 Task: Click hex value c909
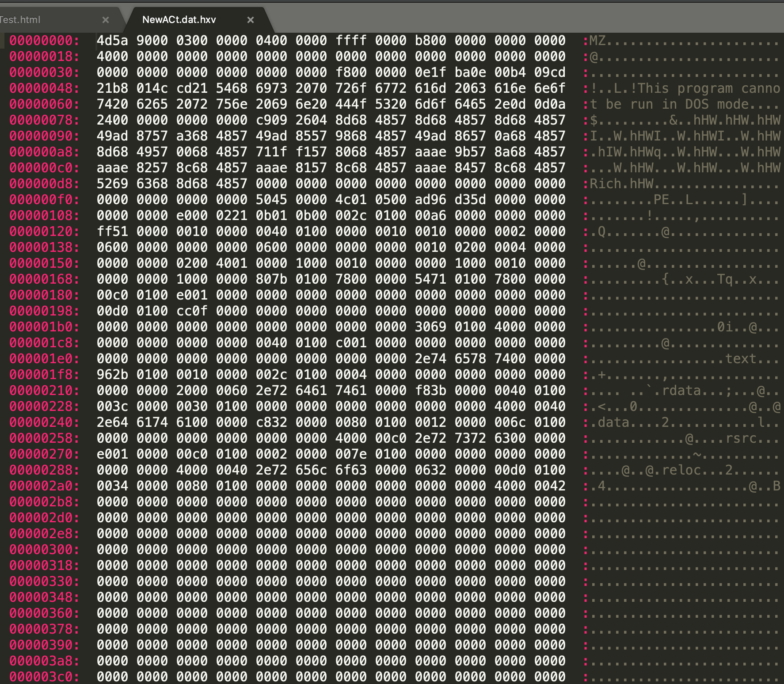271,120
